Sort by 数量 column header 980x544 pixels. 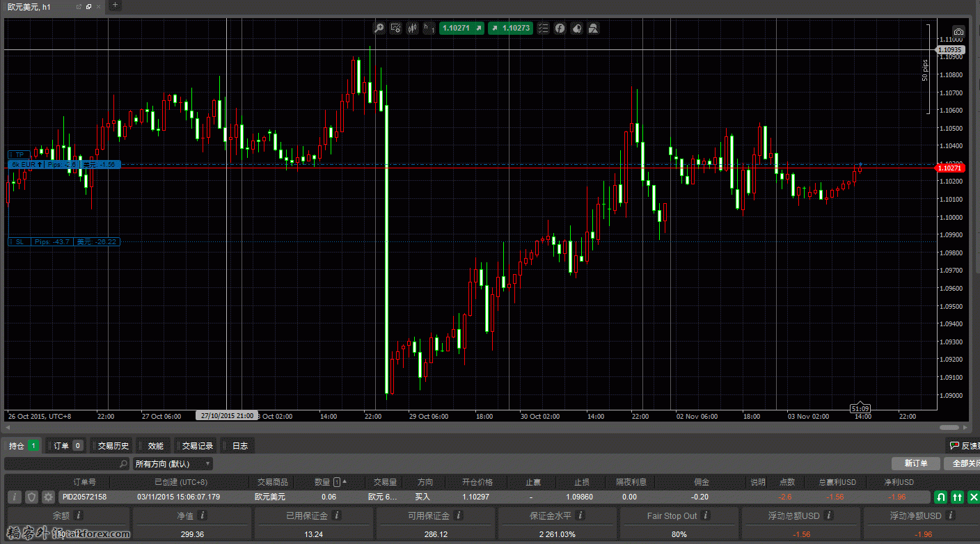(x=323, y=482)
